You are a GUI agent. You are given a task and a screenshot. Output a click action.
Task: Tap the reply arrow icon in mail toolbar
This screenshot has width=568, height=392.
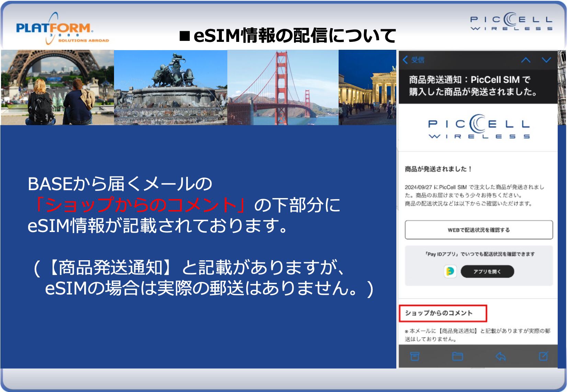(500, 356)
